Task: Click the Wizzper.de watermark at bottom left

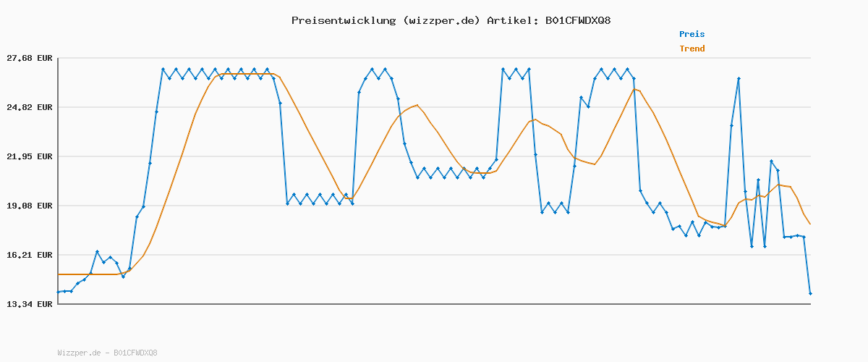Action: [x=107, y=353]
